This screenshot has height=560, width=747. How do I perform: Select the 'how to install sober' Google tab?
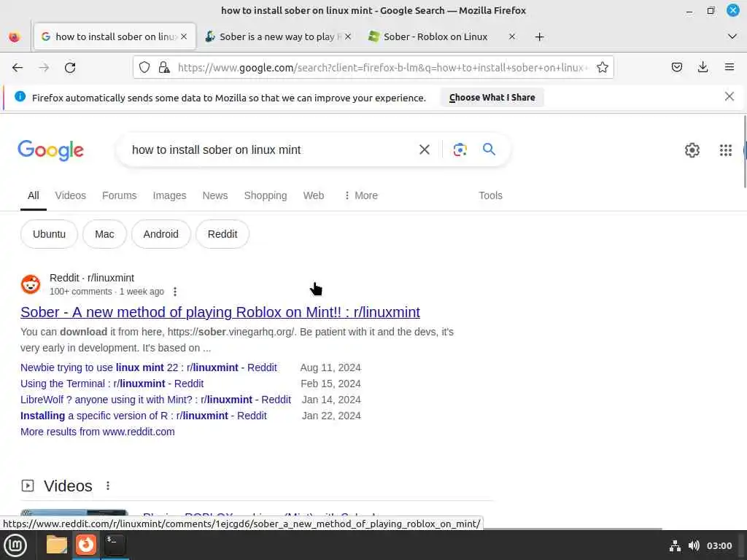tap(115, 36)
